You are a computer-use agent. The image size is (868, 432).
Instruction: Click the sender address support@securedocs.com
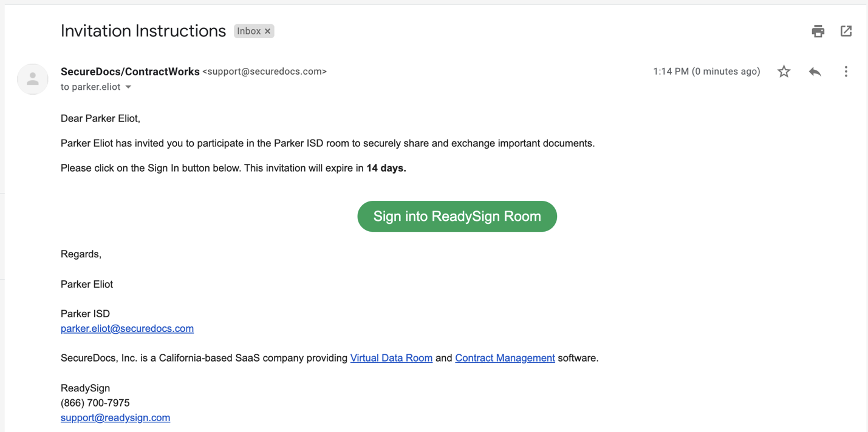click(265, 72)
